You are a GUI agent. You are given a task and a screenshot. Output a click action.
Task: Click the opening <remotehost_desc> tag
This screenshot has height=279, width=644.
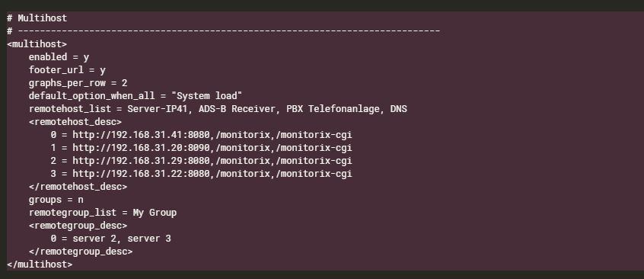pyautogui.click(x=75, y=122)
